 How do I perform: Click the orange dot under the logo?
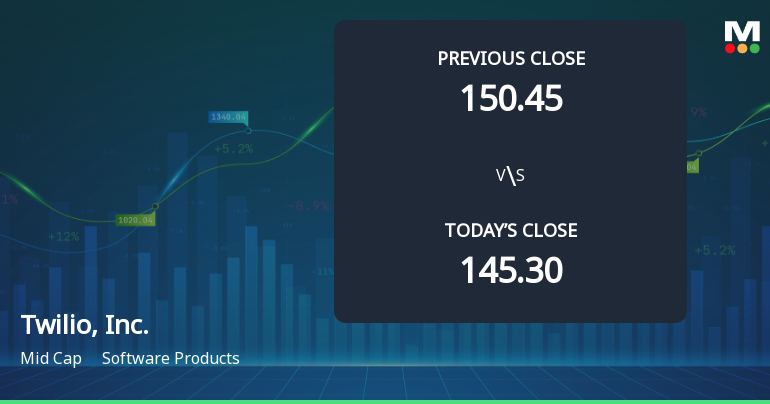pos(741,47)
